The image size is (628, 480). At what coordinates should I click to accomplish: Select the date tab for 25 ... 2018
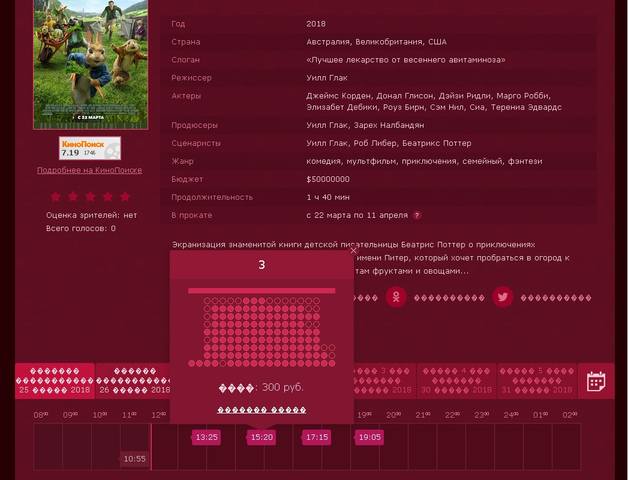55,381
